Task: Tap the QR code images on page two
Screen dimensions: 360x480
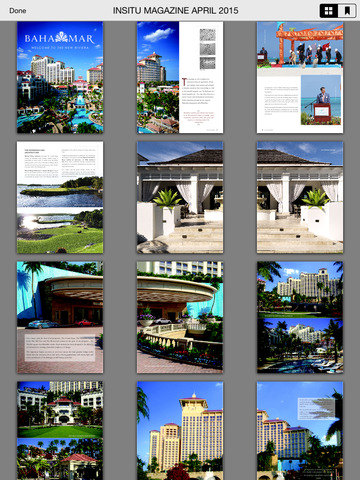Action: coord(207,49)
